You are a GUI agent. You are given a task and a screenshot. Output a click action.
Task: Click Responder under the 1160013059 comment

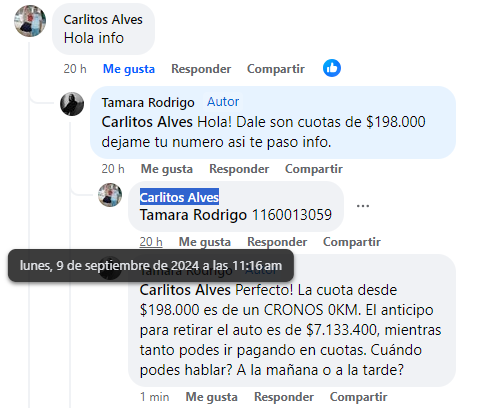(277, 242)
